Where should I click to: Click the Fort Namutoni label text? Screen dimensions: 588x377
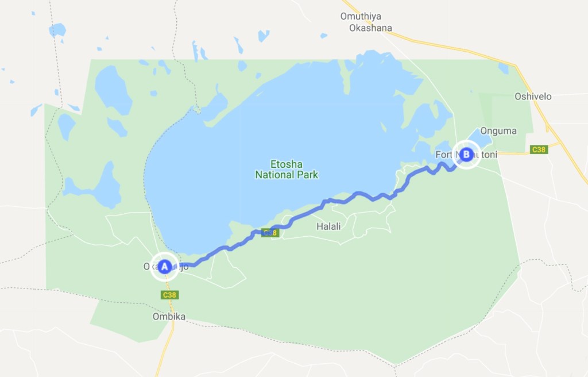(x=466, y=155)
